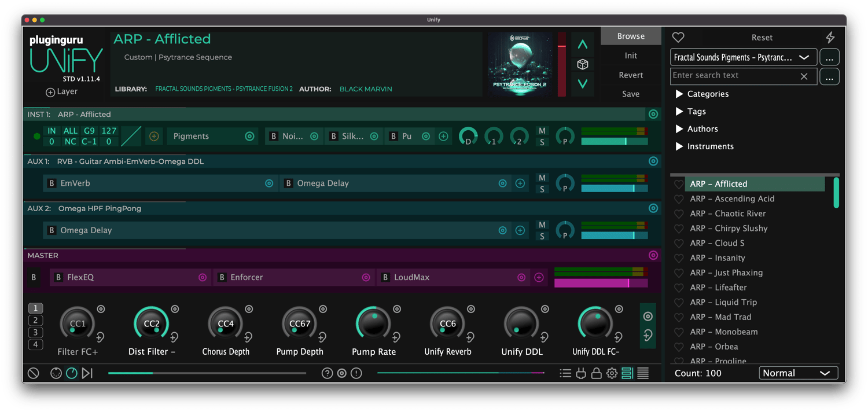This screenshot has height=412, width=868.
Task: Mute INST 1 layer with M button
Action: click(542, 131)
